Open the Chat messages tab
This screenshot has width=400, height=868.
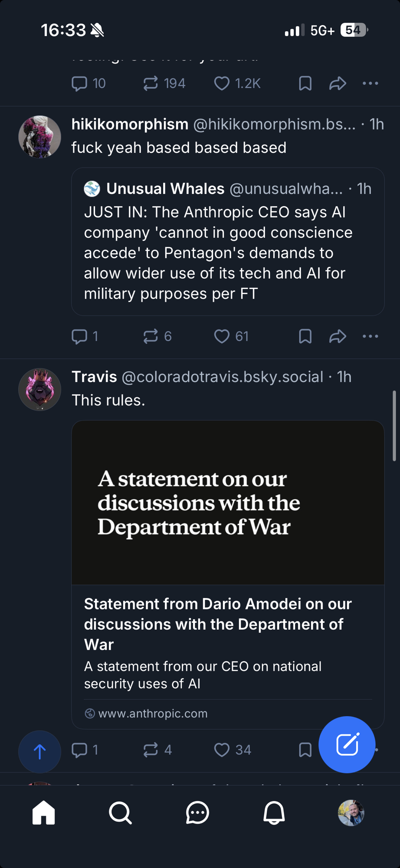[x=197, y=812]
